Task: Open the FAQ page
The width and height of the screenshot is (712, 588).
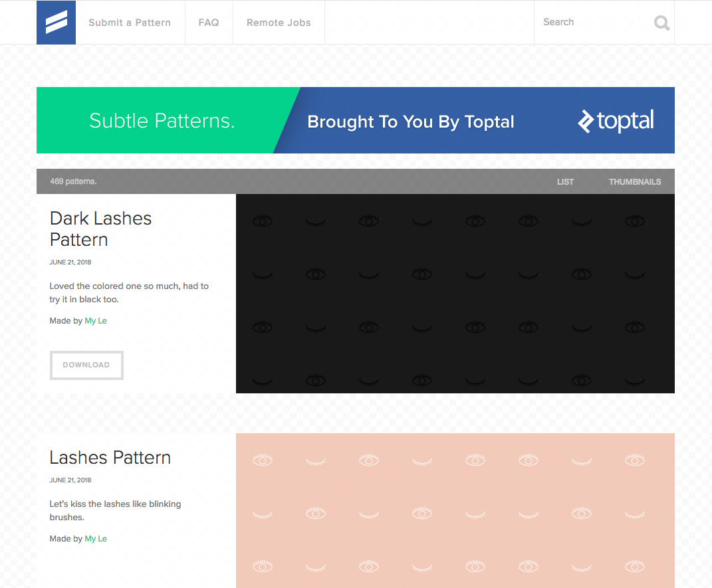Action: (209, 22)
